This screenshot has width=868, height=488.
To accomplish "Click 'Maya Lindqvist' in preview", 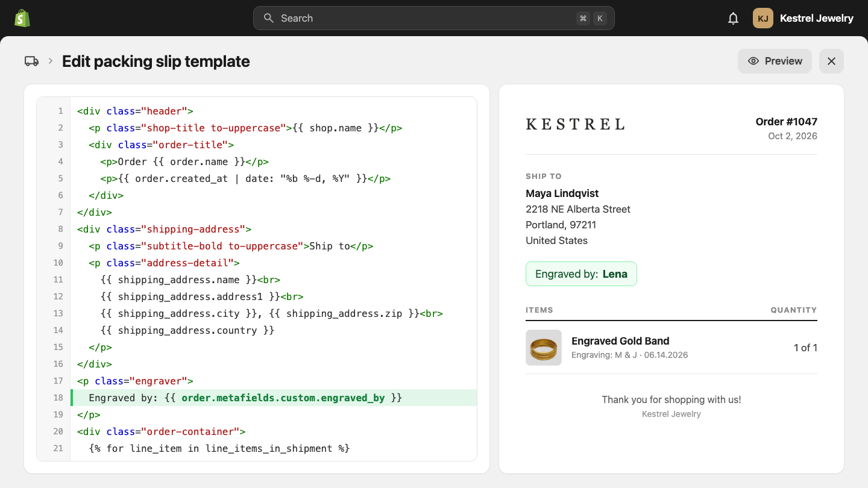I will (562, 193).
